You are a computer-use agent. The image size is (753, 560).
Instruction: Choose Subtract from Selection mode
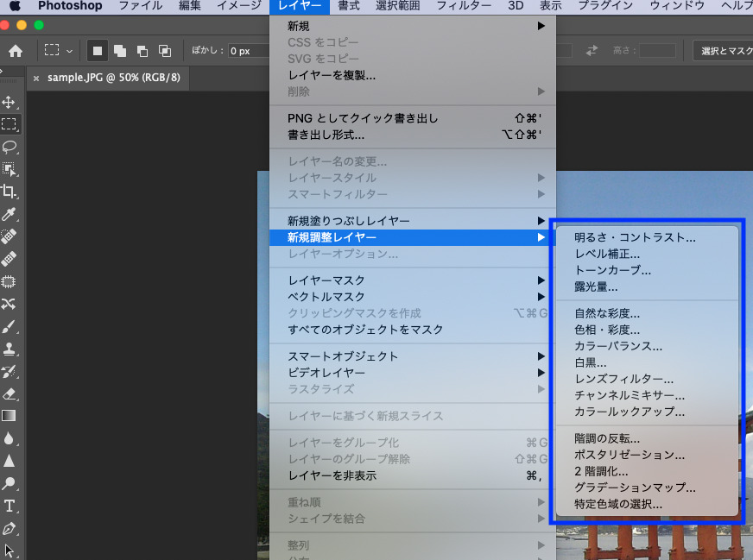pos(142,51)
